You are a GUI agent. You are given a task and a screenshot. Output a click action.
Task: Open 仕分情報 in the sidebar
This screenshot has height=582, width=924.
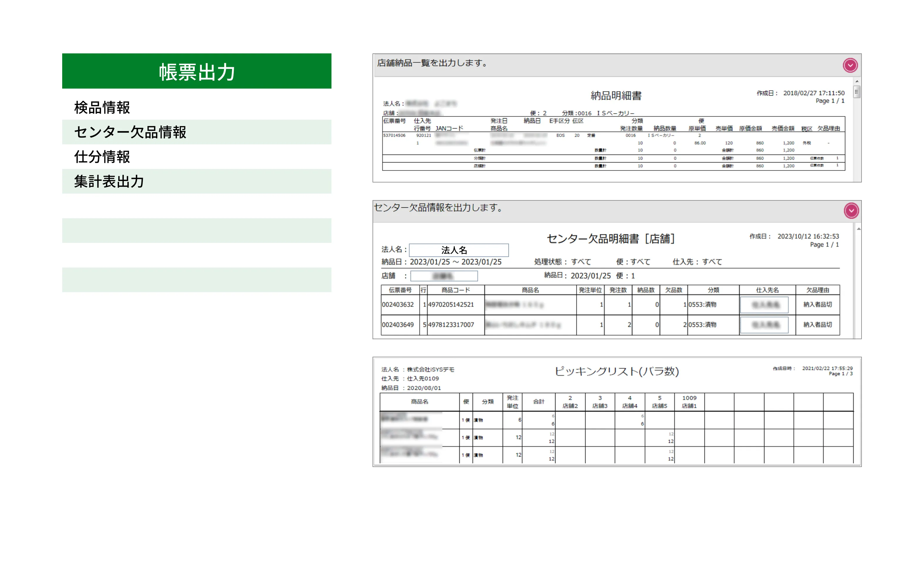tap(102, 157)
